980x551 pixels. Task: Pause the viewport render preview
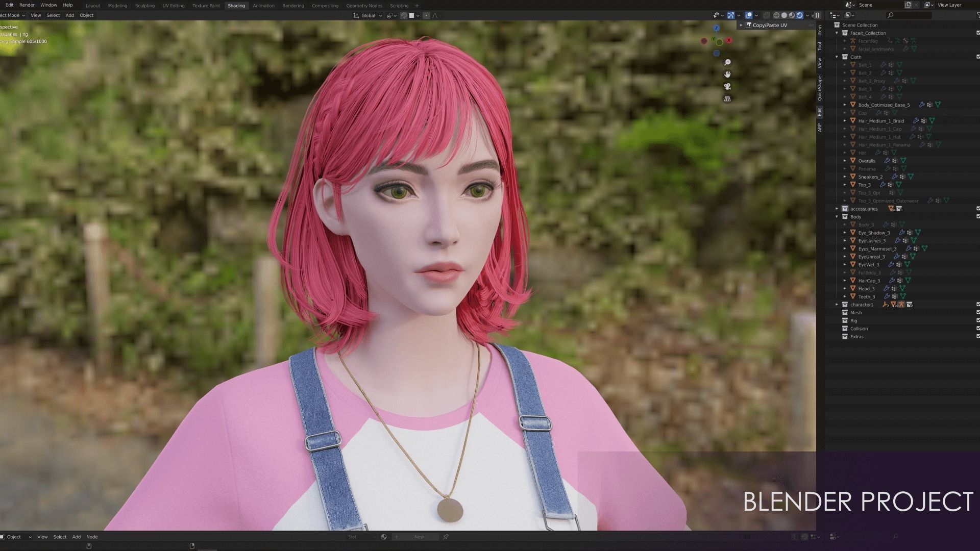817,15
